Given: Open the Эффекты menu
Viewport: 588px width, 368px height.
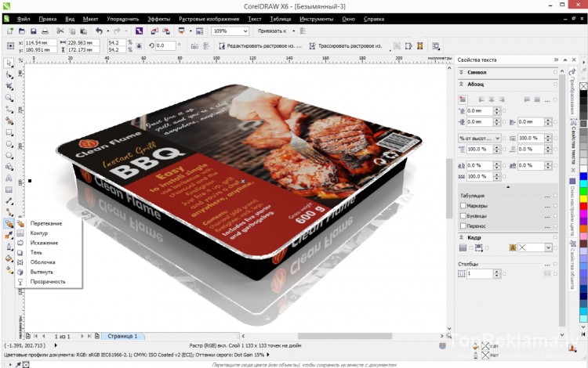Looking at the screenshot, I should 158,18.
